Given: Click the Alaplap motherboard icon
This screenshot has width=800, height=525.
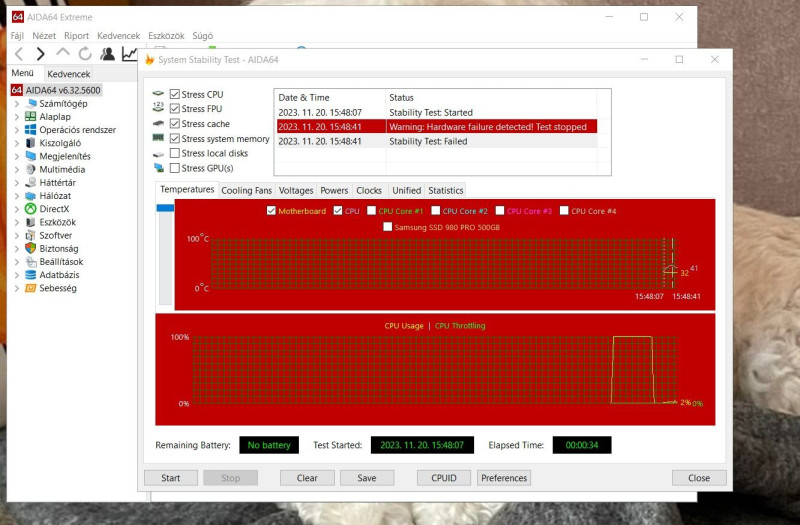Looking at the screenshot, I should tap(31, 117).
